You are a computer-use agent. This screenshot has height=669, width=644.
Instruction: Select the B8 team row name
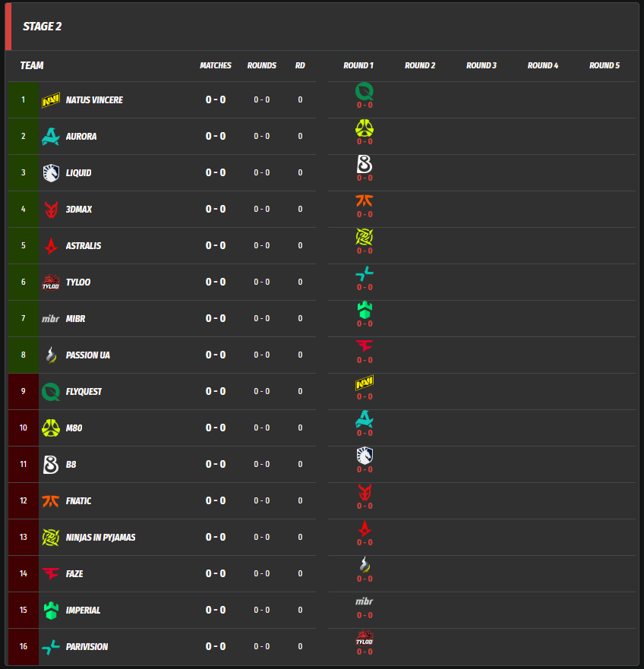tap(71, 465)
